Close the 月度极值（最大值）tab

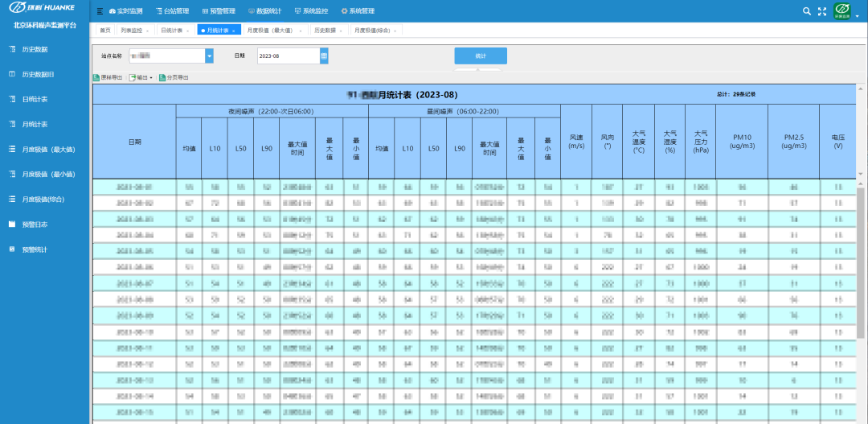point(301,31)
